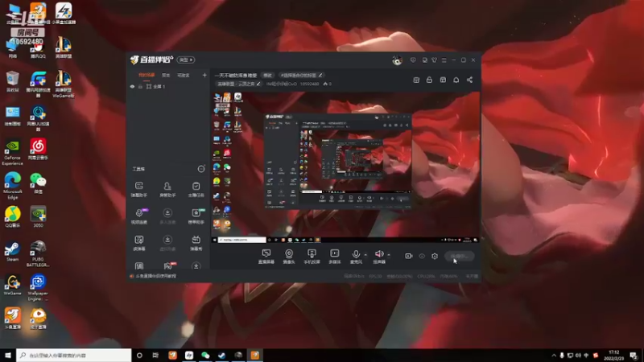
Task: Show hidden system tray icons
Action: [553, 356]
